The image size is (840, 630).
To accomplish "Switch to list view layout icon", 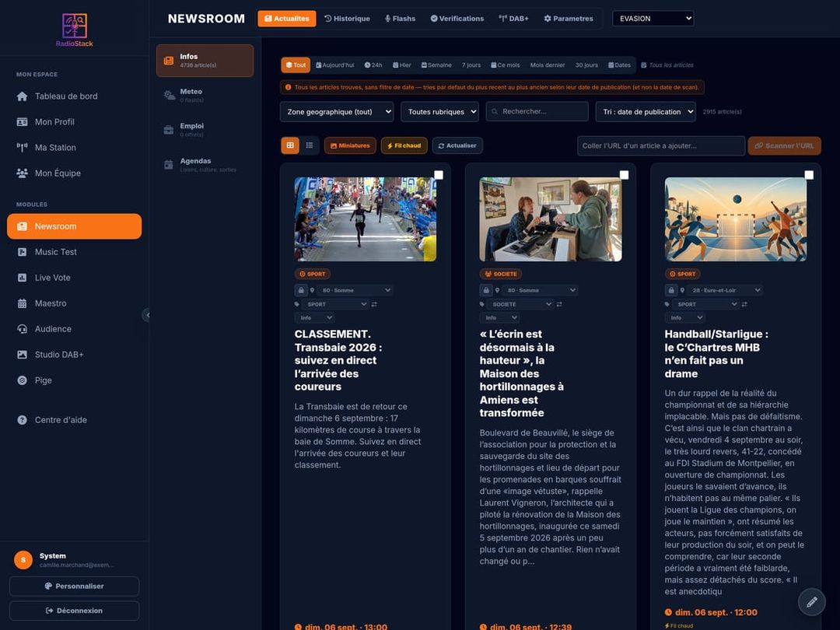I will click(310, 145).
